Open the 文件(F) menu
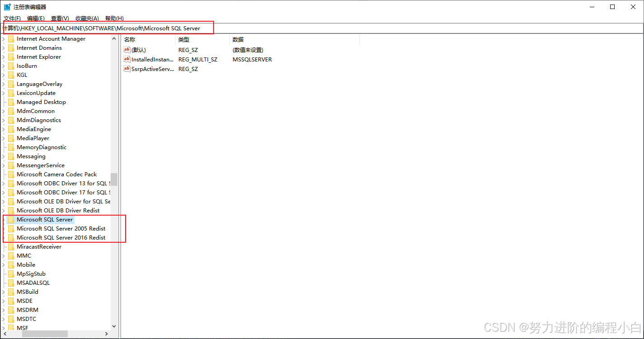Screen dimensions: 644x339 (12, 18)
